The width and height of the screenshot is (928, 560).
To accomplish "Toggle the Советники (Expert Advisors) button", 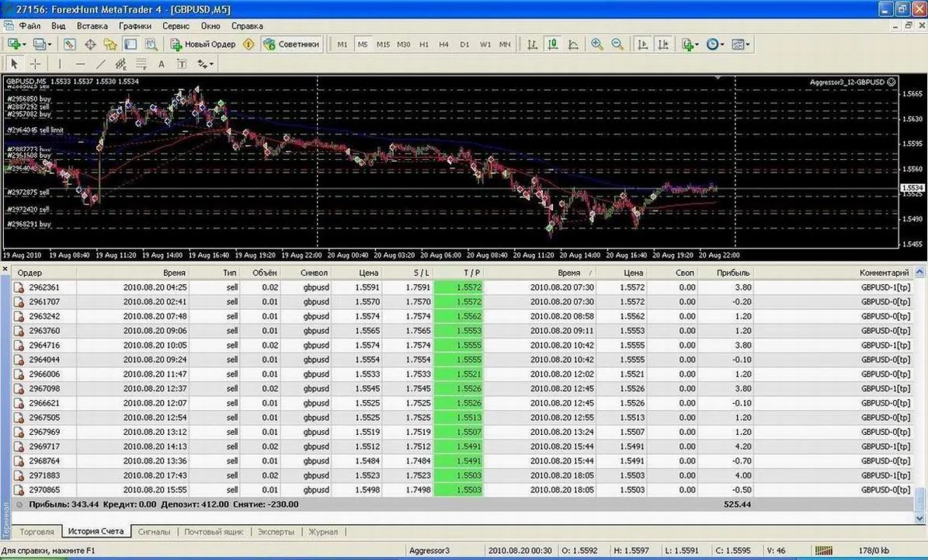I will pos(291,44).
